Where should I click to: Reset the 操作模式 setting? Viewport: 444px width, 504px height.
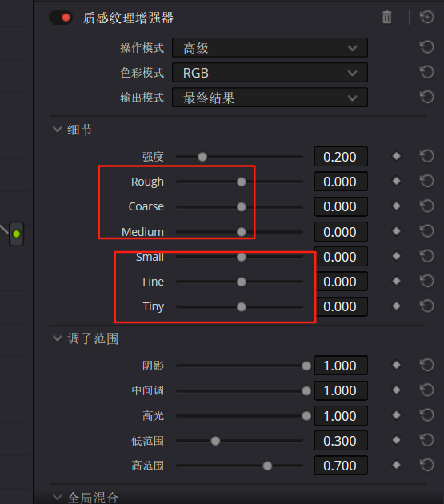click(x=427, y=47)
